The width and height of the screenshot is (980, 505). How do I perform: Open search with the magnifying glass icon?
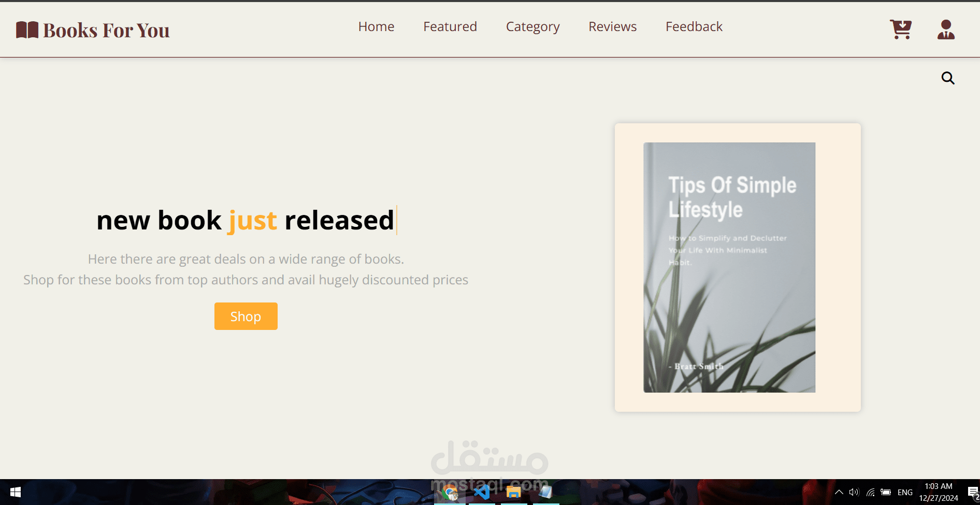(x=948, y=78)
